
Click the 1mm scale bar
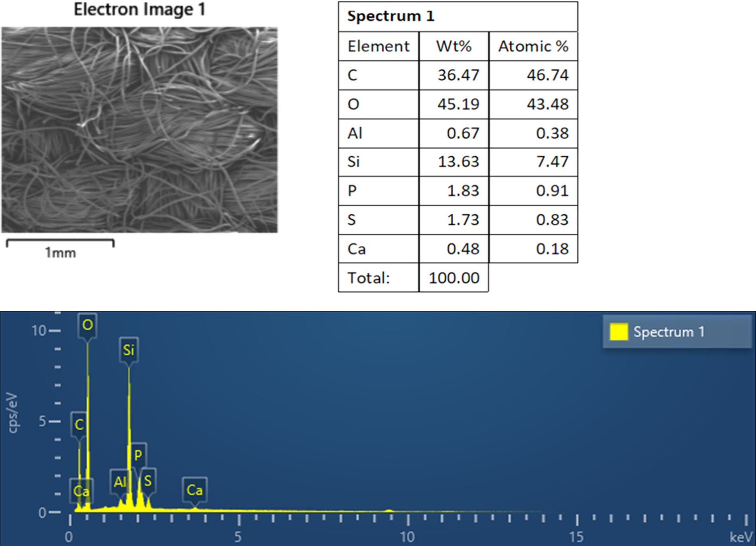point(60,243)
